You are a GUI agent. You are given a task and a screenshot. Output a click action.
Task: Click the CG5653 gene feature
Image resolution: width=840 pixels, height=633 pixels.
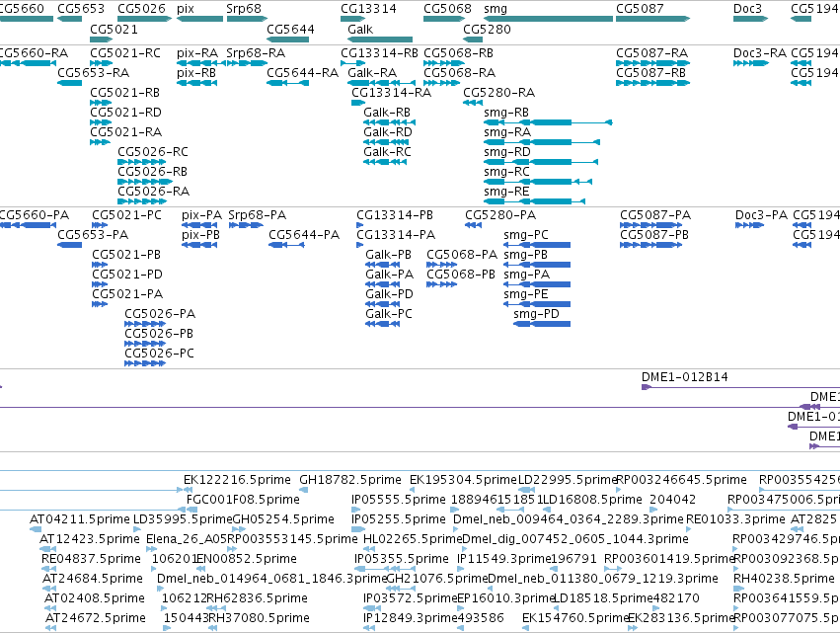(70, 19)
